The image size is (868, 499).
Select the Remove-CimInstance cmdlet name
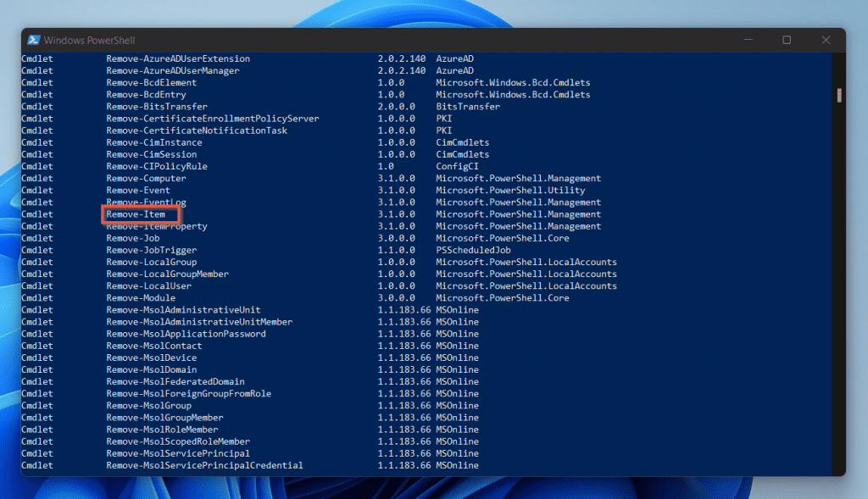pos(154,142)
